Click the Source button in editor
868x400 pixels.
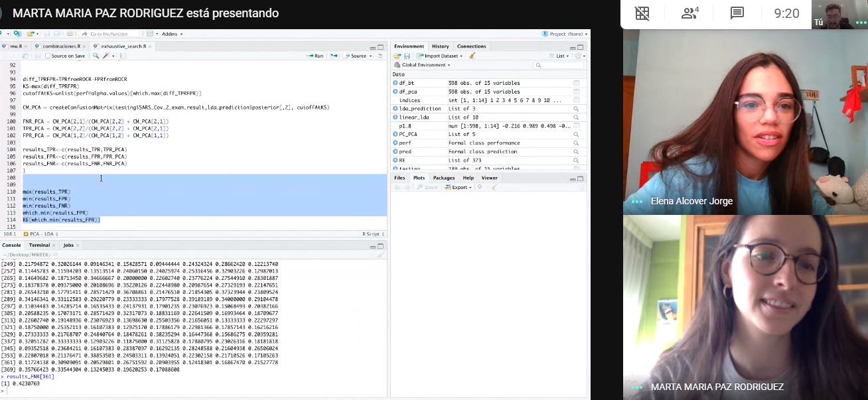(x=355, y=56)
